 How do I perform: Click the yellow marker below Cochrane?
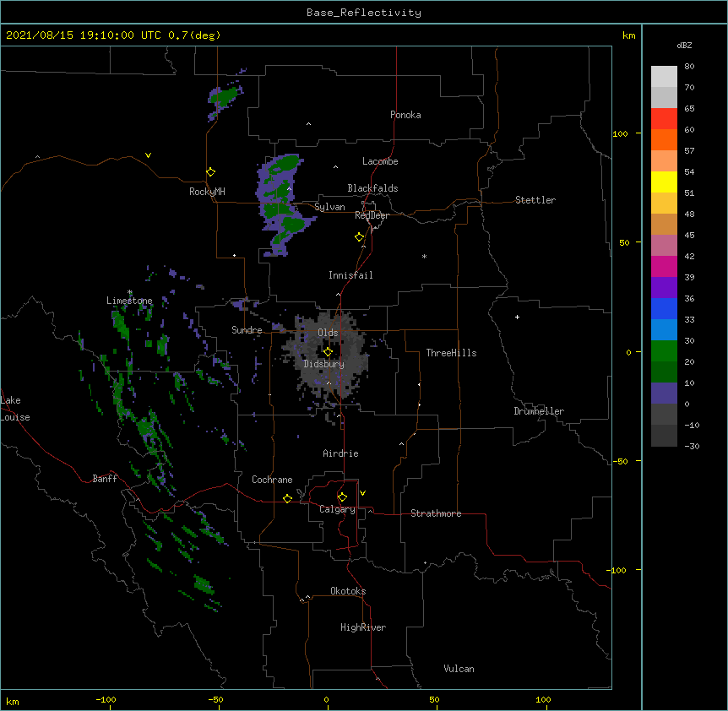coord(287,498)
